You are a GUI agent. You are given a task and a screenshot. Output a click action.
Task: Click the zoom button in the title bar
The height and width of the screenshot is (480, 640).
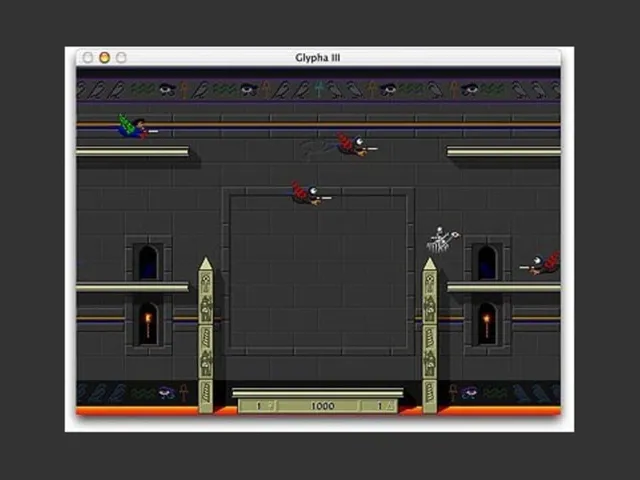click(121, 58)
